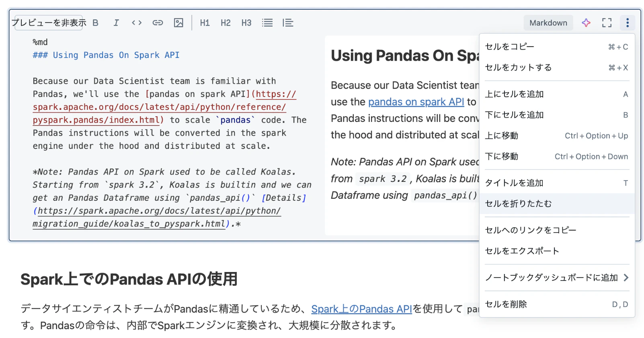Open the Markdown cell language selector
Image resolution: width=644 pixels, height=338 pixels.
pyautogui.click(x=548, y=23)
